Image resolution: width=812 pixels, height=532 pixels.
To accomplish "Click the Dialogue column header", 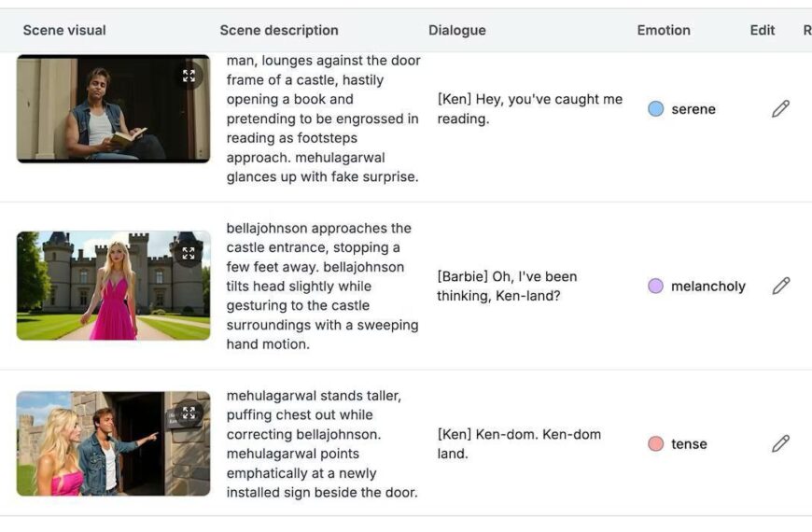I will tap(457, 30).
